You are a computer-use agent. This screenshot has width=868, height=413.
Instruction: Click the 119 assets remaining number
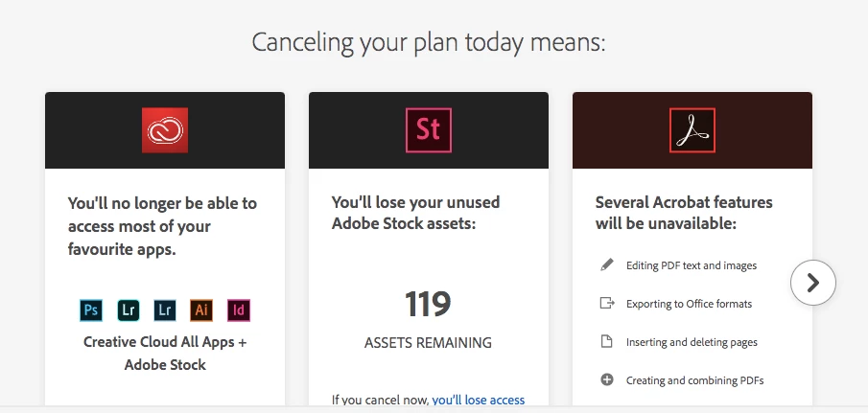tap(428, 304)
